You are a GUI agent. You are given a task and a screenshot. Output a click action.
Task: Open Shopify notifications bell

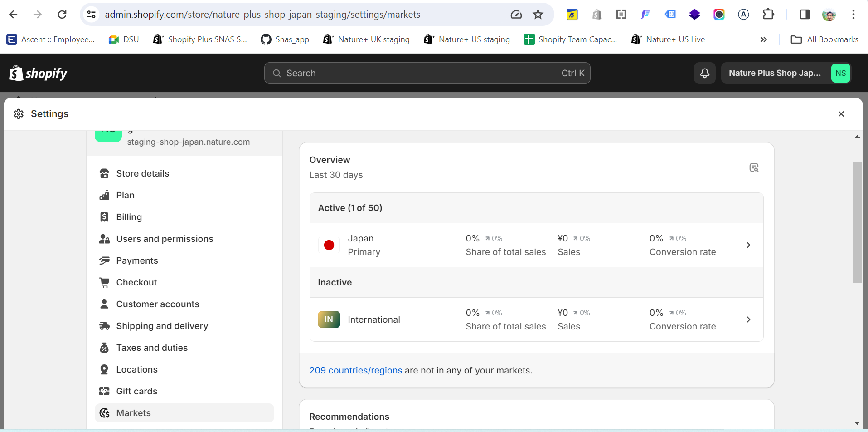click(x=705, y=73)
